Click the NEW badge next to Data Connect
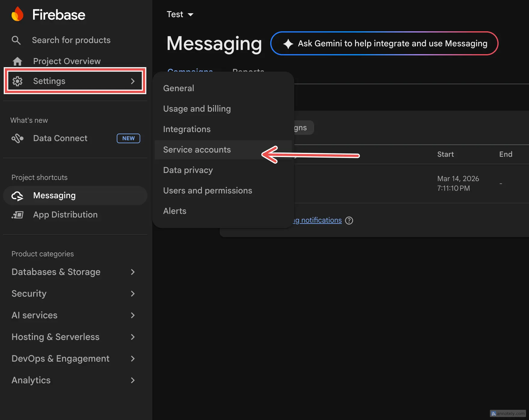Image resolution: width=529 pixels, height=420 pixels. pos(128,138)
